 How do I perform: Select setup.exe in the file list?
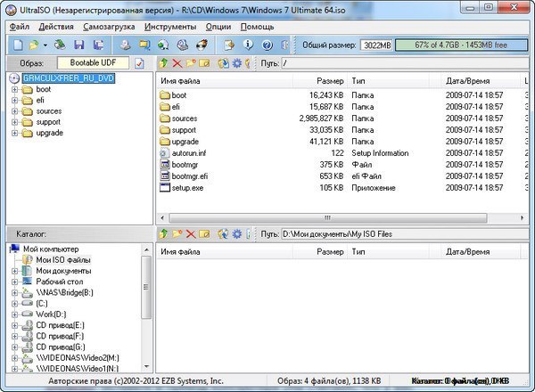pyautogui.click(x=188, y=188)
